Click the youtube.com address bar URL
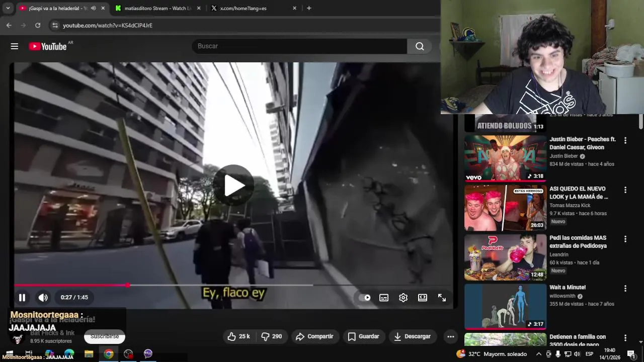 click(108, 25)
